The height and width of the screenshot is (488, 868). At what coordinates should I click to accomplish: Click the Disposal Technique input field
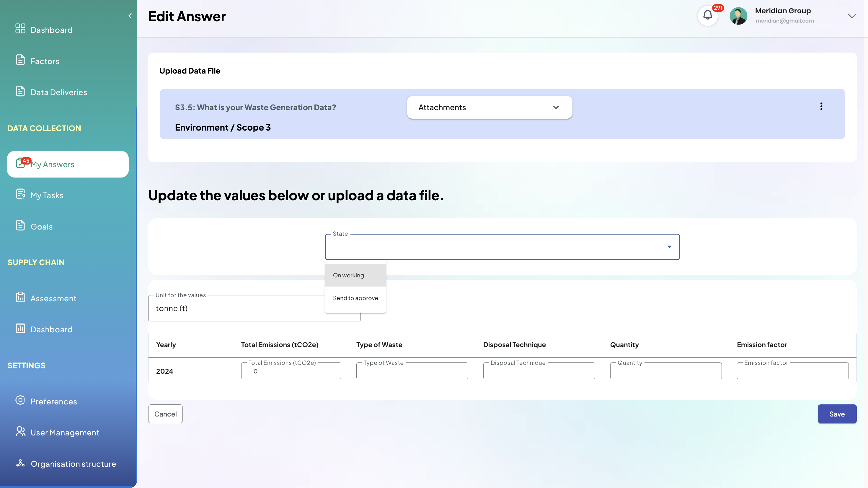[x=539, y=371]
